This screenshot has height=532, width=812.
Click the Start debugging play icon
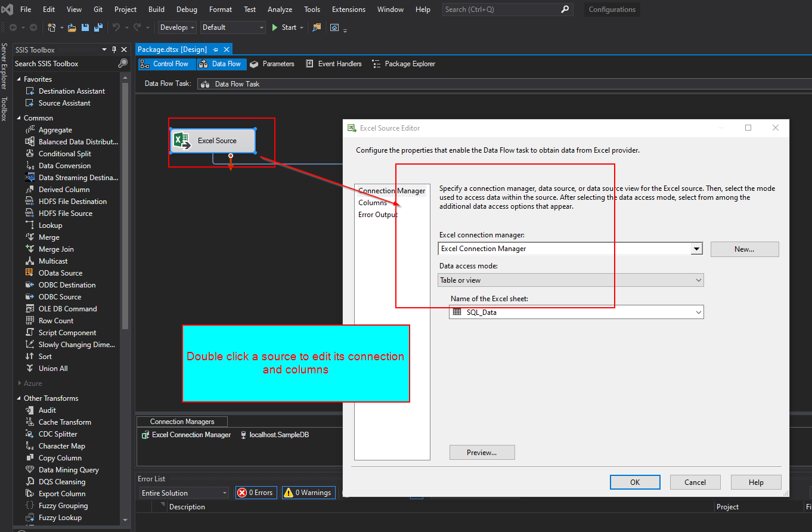tap(275, 27)
